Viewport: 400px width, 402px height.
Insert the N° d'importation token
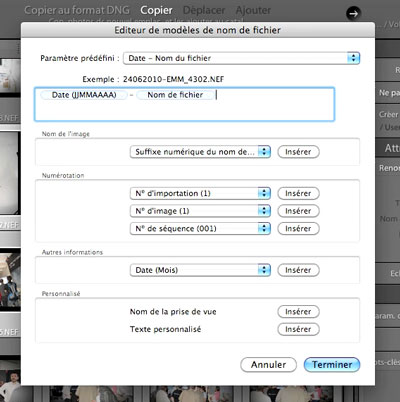(x=298, y=193)
